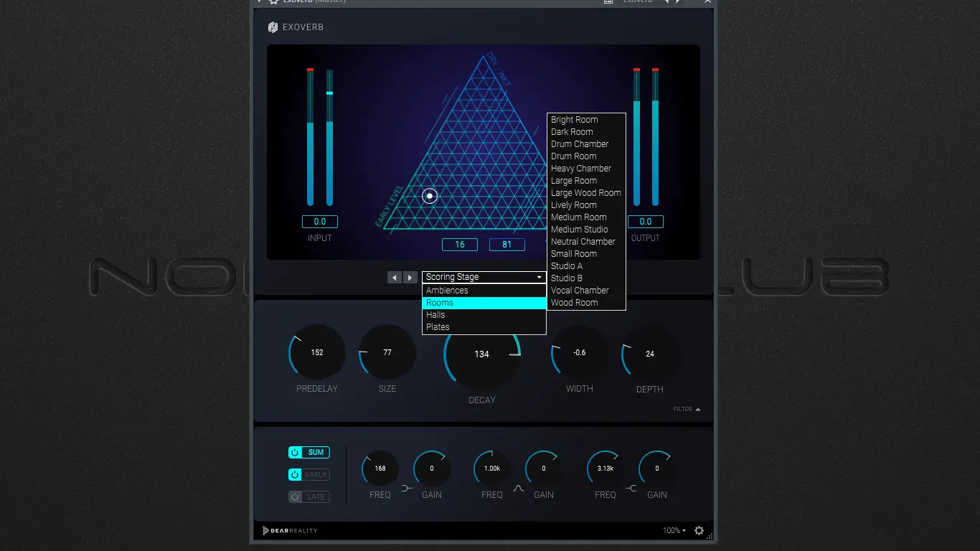The height and width of the screenshot is (551, 980).
Task: Click the mid band FREQ knob at 1.00k
Action: pos(492,468)
